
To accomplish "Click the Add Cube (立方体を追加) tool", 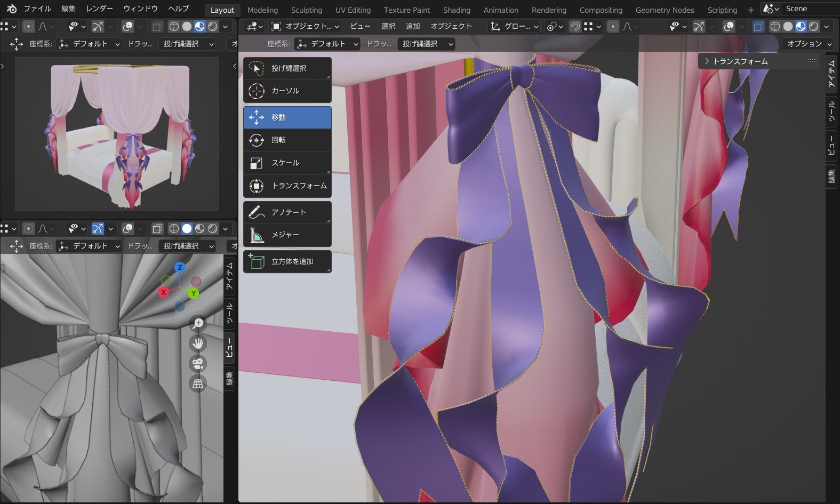I will point(287,262).
